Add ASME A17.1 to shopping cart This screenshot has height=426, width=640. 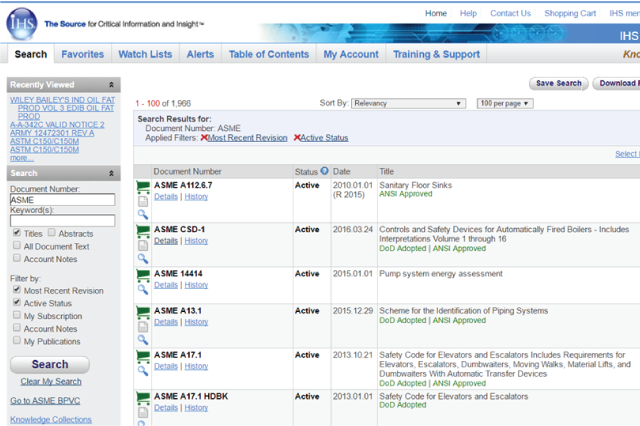point(143,357)
